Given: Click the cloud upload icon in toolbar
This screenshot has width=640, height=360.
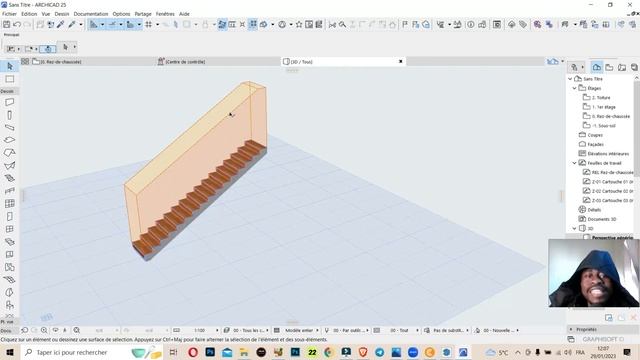Looking at the screenshot, I should click(x=511, y=25).
